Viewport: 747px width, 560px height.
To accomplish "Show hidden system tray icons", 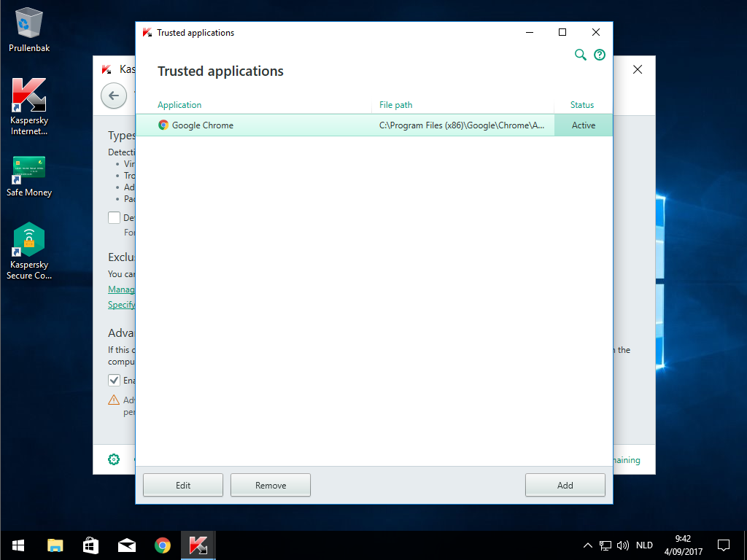I will coord(588,545).
